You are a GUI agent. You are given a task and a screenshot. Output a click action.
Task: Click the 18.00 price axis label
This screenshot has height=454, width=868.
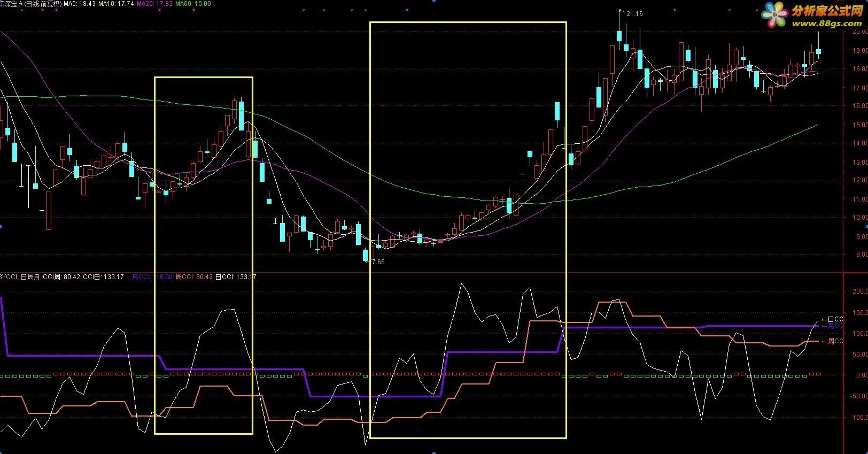point(860,69)
